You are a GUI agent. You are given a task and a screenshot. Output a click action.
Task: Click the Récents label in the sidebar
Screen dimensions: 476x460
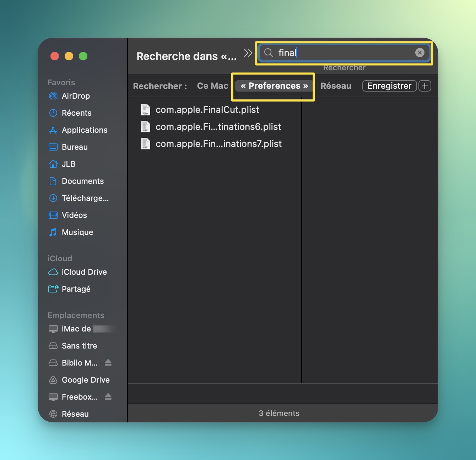point(77,113)
